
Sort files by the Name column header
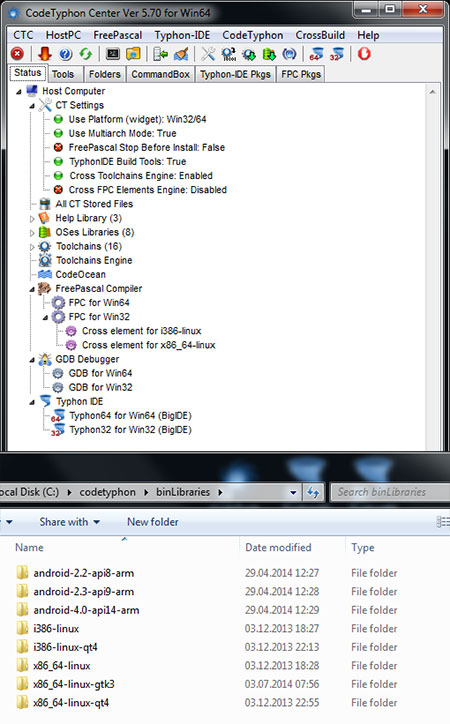pos(29,547)
